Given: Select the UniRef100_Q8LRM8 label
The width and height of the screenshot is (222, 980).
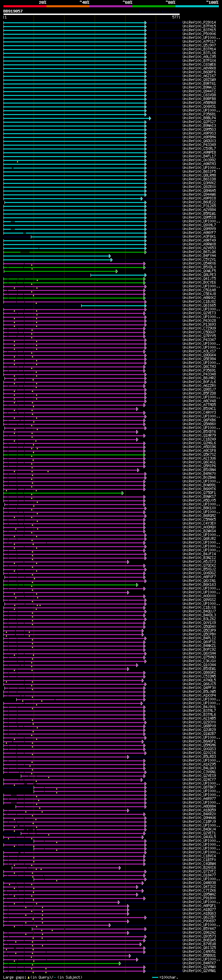Looking at the screenshot, I should [199, 175].
